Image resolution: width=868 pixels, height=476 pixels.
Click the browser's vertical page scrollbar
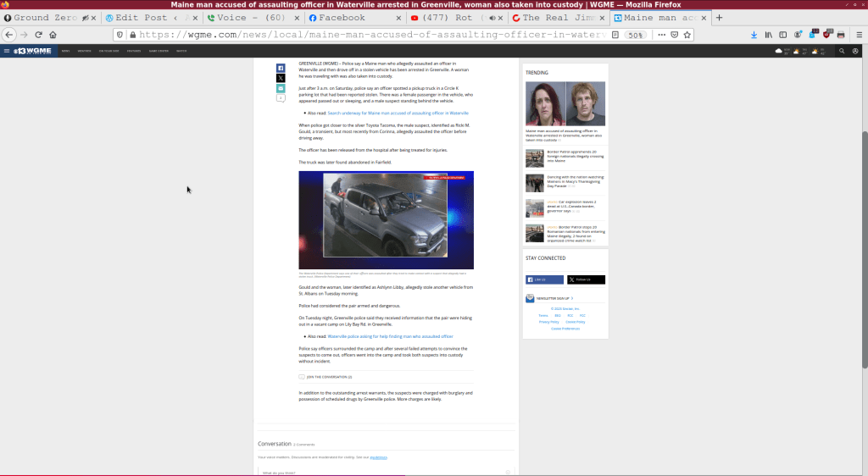tap(864, 250)
